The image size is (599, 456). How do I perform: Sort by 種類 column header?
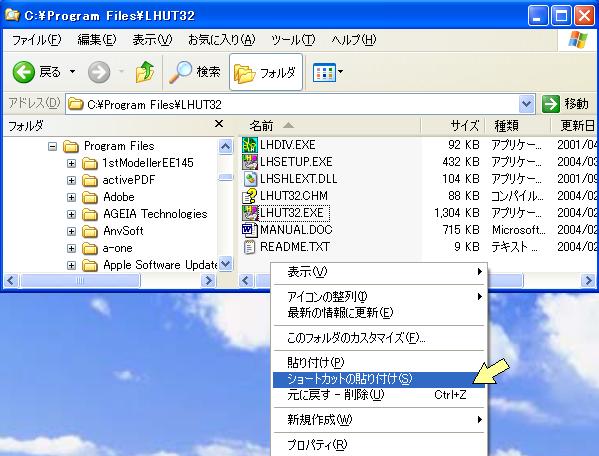click(x=517, y=126)
